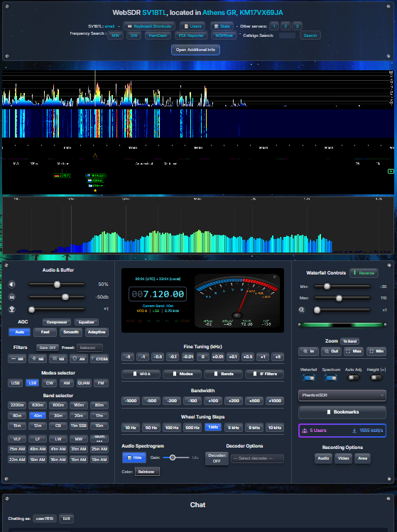This screenshot has height=532, width=397.
Task: Click the SQ squelch icon
Action: [x=12, y=297]
